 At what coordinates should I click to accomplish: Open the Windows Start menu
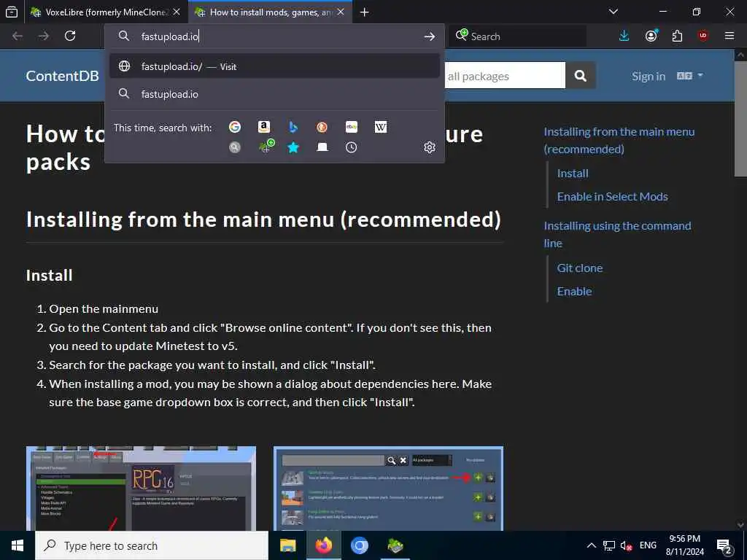coord(18,545)
